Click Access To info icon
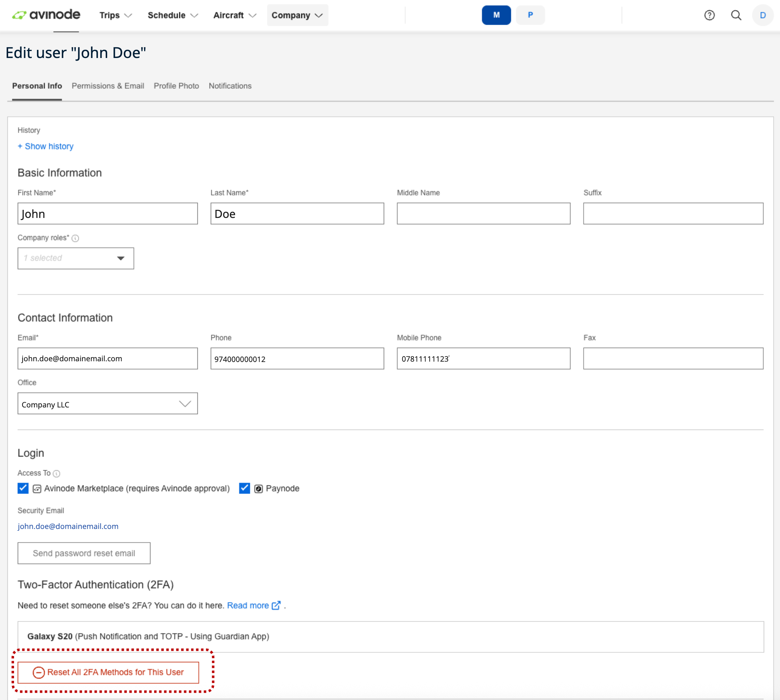This screenshot has height=700, width=780. 57,474
